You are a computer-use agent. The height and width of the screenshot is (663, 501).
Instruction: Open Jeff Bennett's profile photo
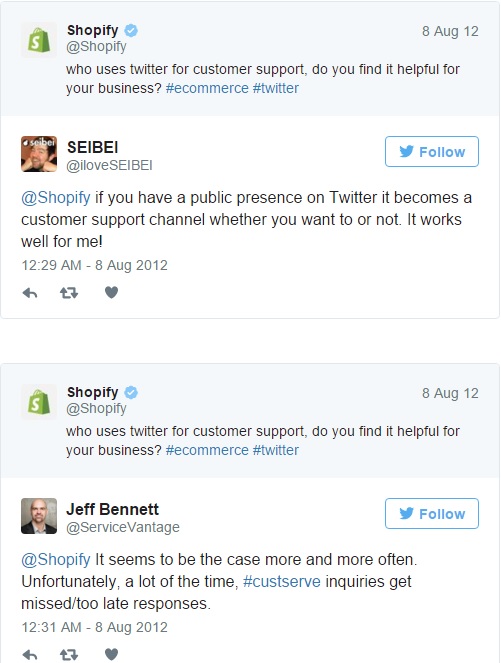coord(39,516)
